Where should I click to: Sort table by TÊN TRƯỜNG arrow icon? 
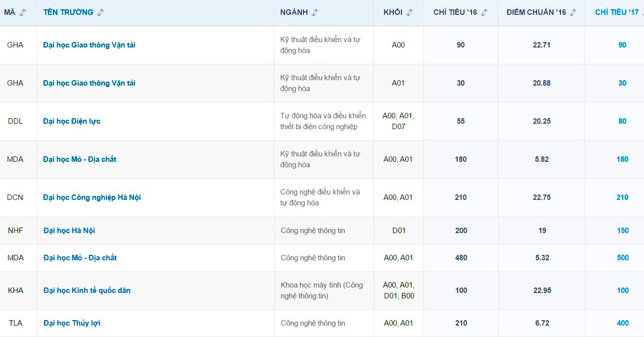(x=100, y=13)
